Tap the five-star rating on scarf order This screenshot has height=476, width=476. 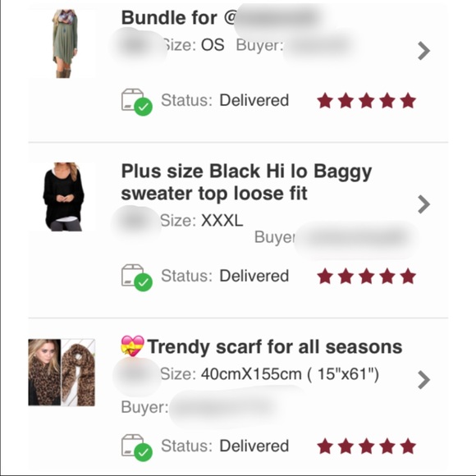pyautogui.click(x=366, y=446)
